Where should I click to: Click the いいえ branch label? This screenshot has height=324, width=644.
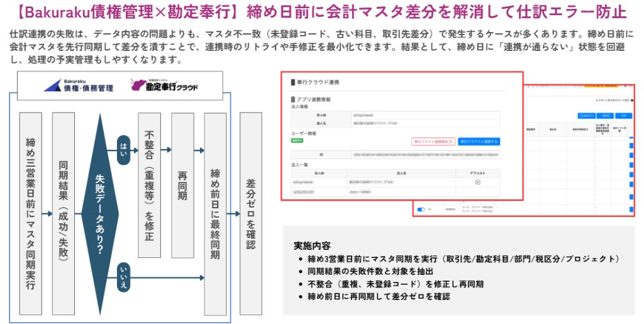coord(124,277)
